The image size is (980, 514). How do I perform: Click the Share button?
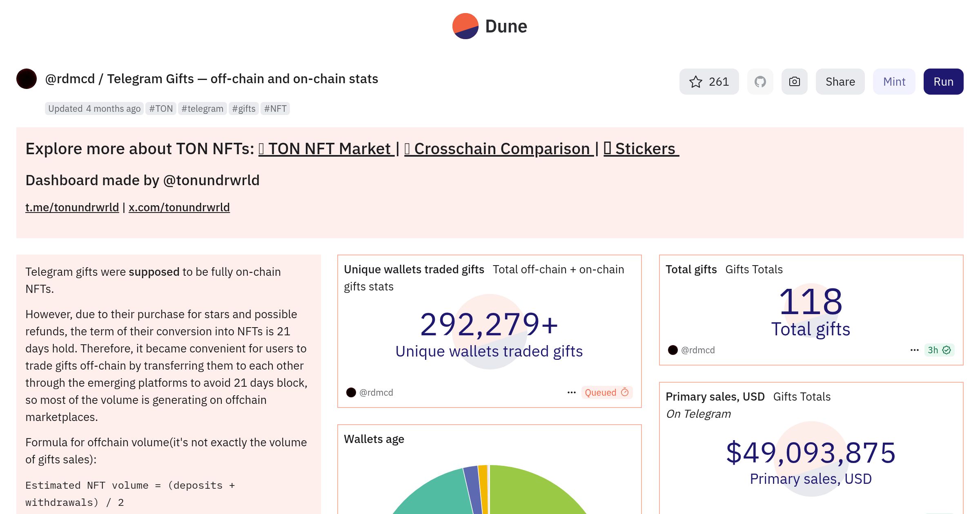(x=840, y=82)
